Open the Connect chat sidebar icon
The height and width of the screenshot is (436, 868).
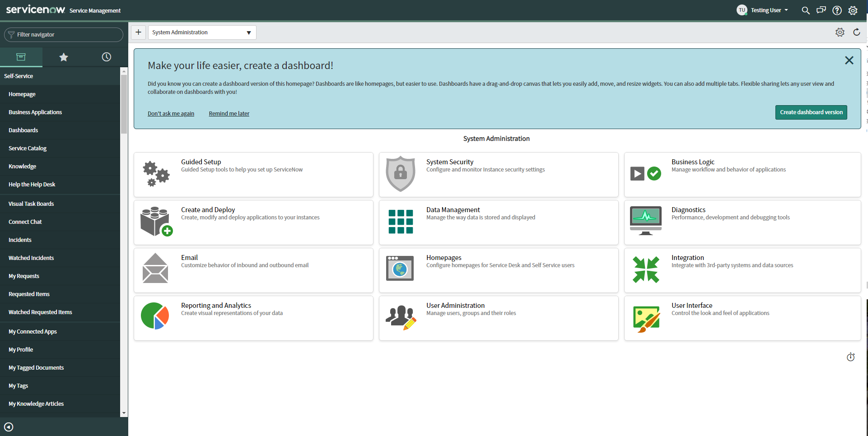pyautogui.click(x=821, y=10)
